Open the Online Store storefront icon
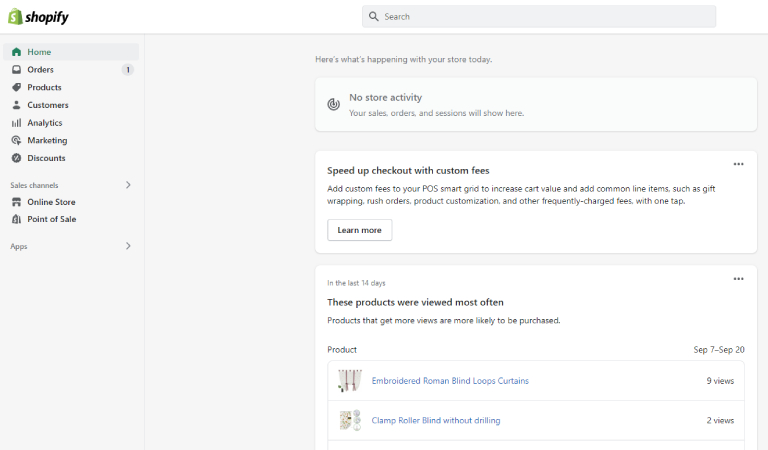Screen dimensions: 768x450 pyautogui.click(x=16, y=202)
